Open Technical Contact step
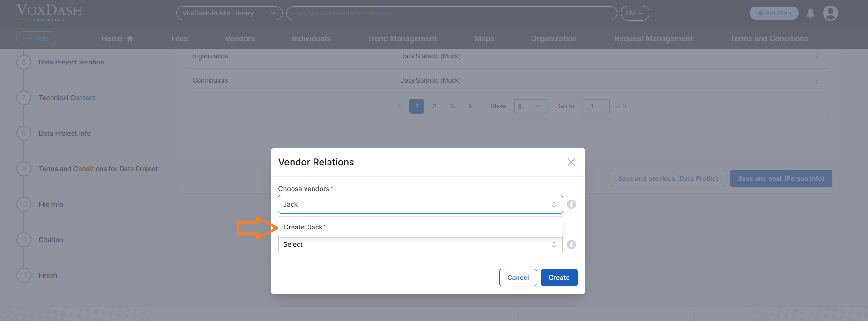868x321 pixels. [67, 98]
